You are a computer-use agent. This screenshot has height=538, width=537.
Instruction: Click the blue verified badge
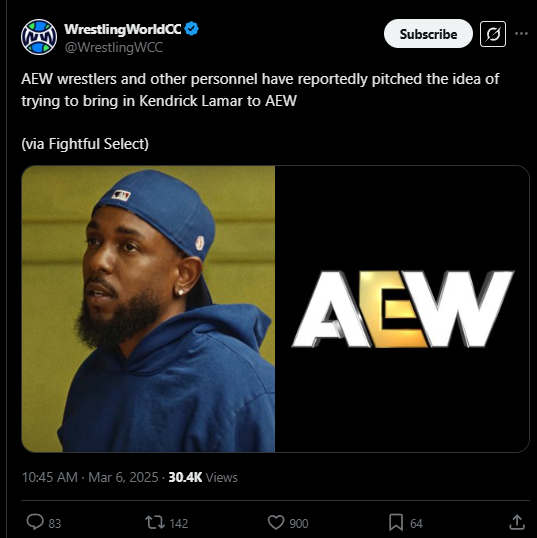(191, 29)
